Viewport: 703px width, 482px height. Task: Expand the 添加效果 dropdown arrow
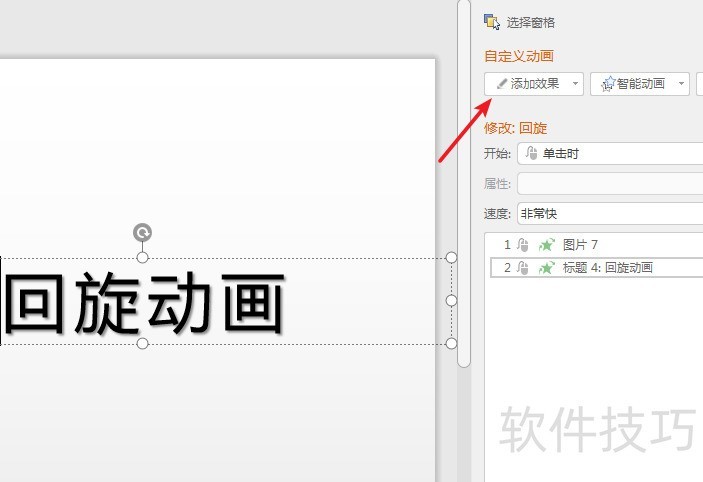[x=576, y=84]
